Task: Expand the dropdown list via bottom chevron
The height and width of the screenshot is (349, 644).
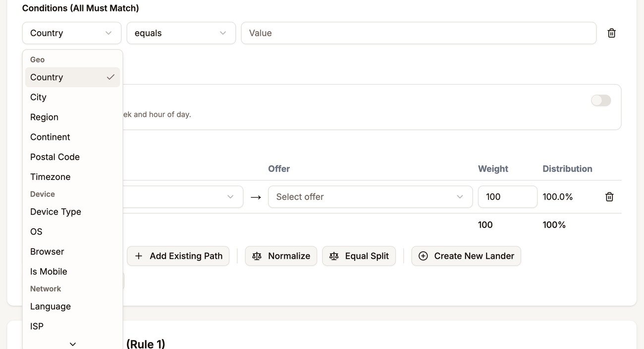Action: point(73,344)
